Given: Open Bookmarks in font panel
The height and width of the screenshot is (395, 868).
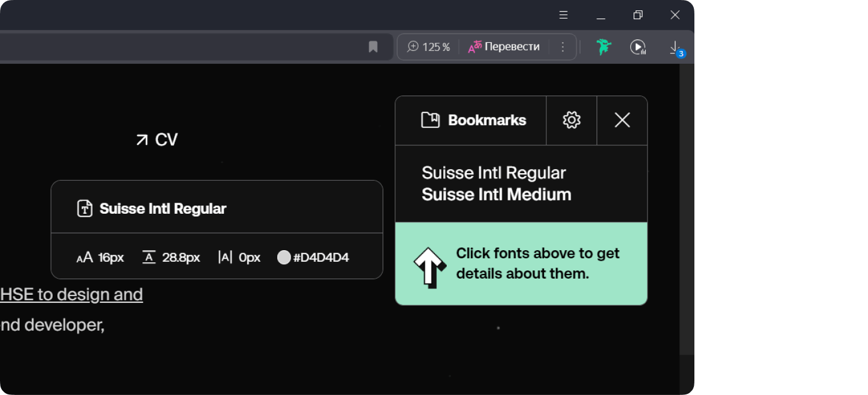Looking at the screenshot, I should (473, 120).
